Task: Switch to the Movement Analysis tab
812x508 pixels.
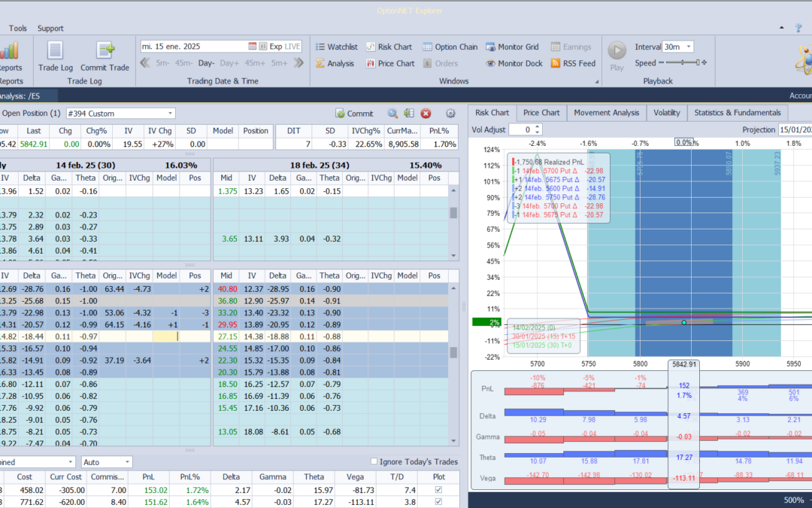Action: (x=606, y=113)
